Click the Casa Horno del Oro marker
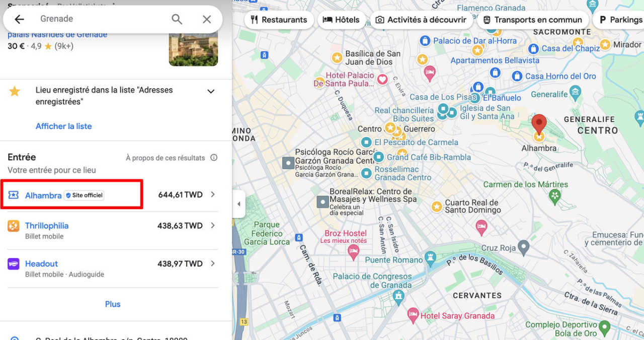644x340 pixels. point(517,76)
